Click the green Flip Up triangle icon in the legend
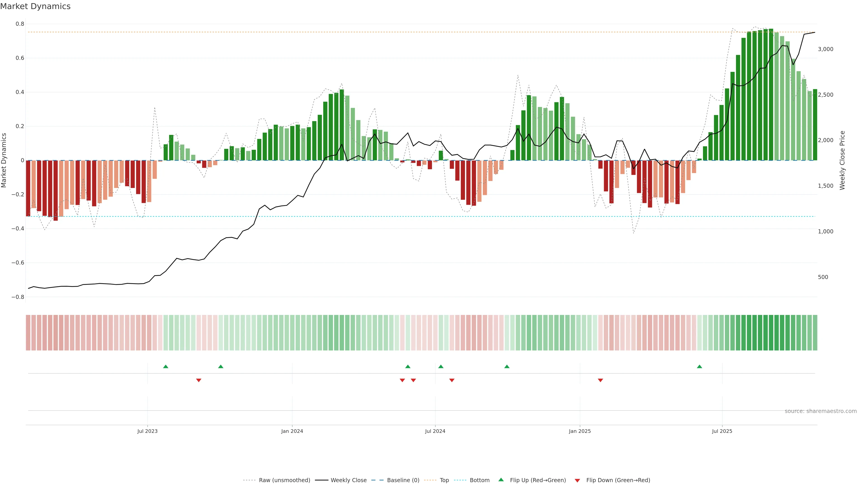 pos(501,480)
